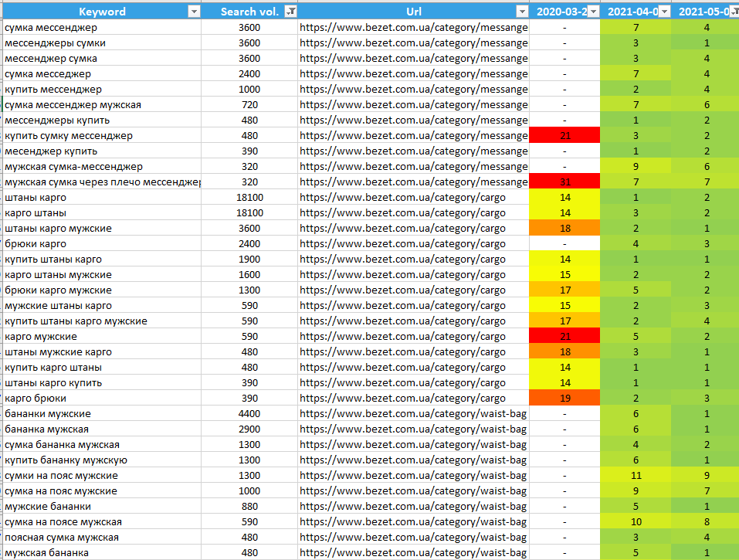
Task: Click the orange cell with value 19
Action: click(564, 399)
